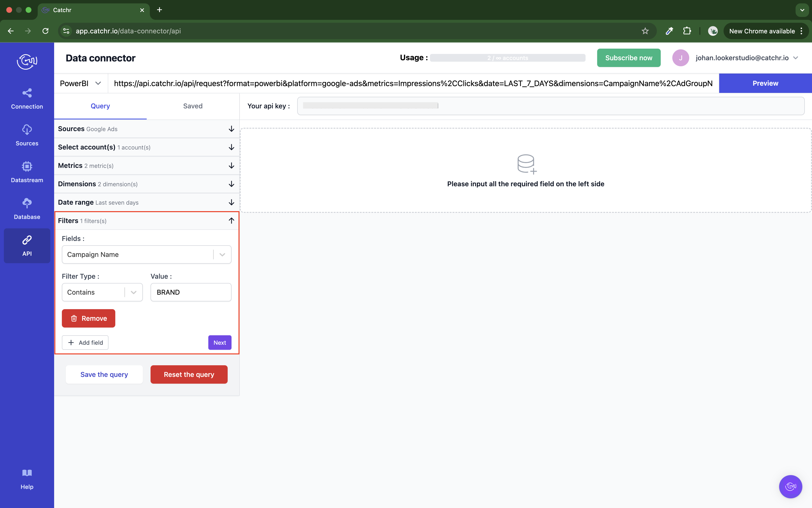Click the Data connector heading
Screen dimensions: 812x508
pyautogui.click(x=100, y=58)
